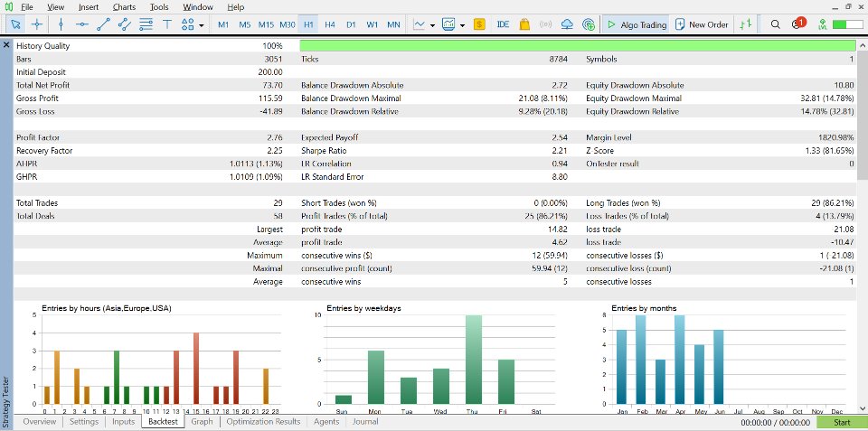Screen dimensions: 868x431
Task: Select the arrow cursor tool
Action: click(x=15, y=24)
